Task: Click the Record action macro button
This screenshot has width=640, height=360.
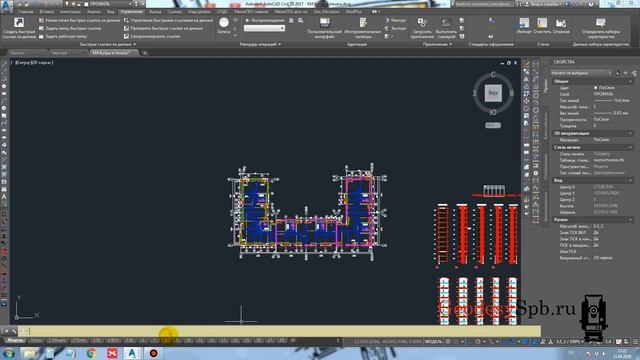Action: [x=224, y=23]
